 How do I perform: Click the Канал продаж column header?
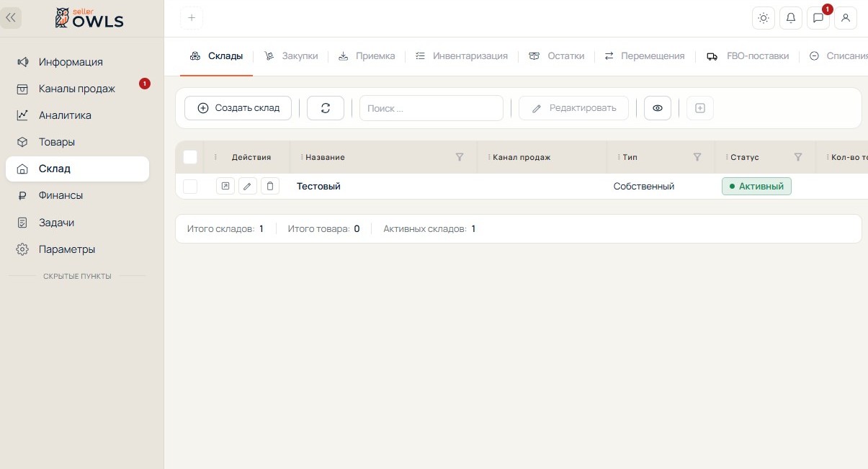pos(522,157)
